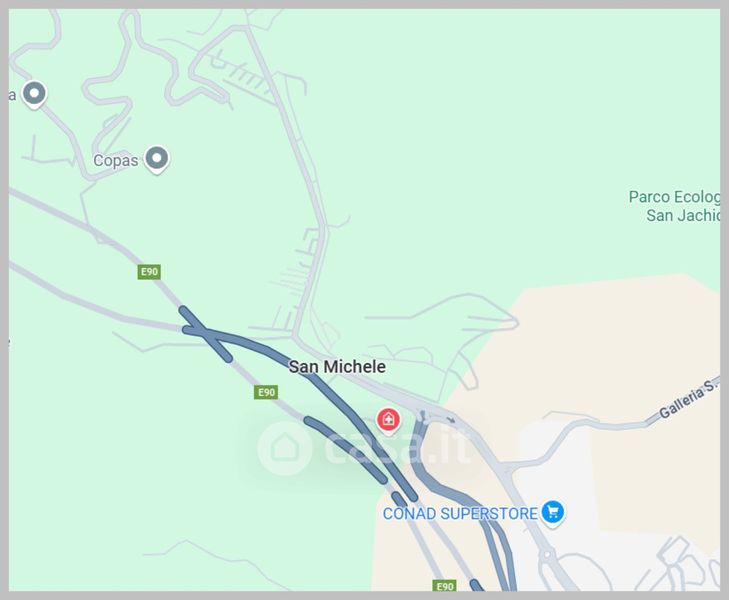Select the Copas text label
Viewport: 729px width, 600px height.
pyautogui.click(x=116, y=161)
